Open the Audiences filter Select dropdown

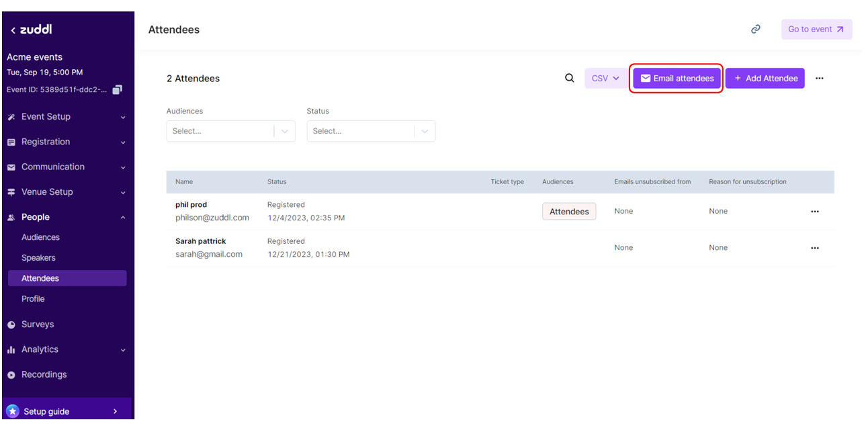click(230, 130)
